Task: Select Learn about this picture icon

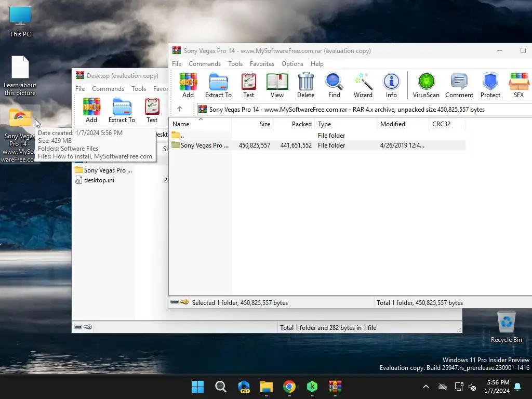Action: coord(20,76)
